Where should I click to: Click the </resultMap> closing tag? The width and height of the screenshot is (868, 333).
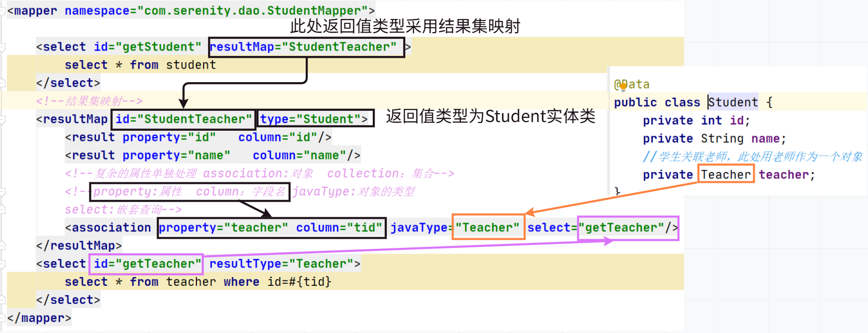click(x=79, y=245)
